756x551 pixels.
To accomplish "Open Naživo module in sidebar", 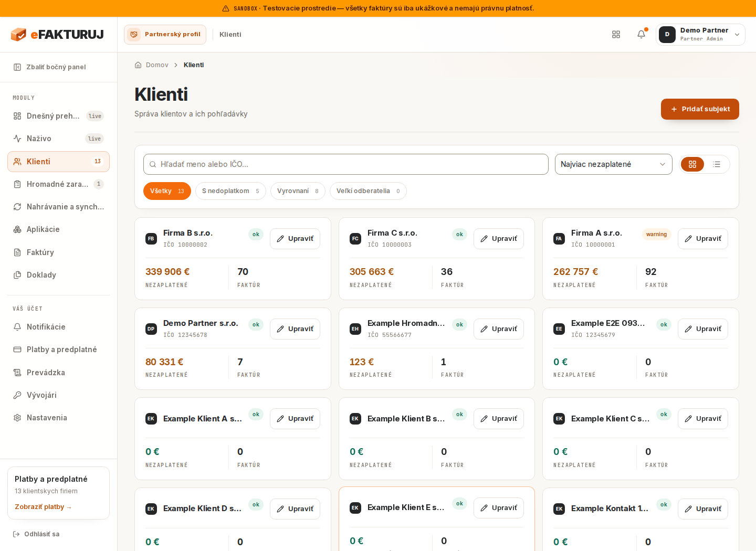I will [58, 139].
